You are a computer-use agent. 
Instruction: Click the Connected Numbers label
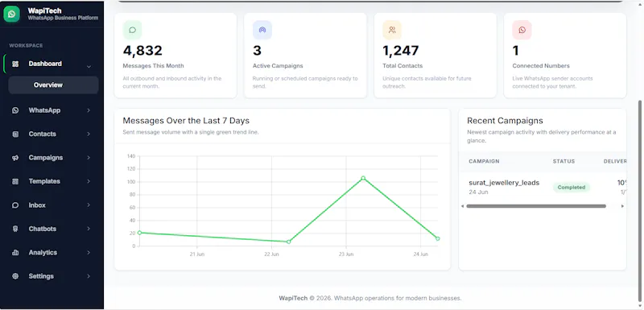[541, 66]
